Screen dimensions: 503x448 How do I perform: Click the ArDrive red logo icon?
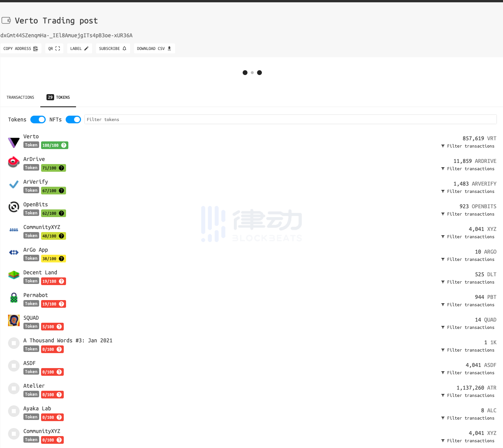(14, 162)
